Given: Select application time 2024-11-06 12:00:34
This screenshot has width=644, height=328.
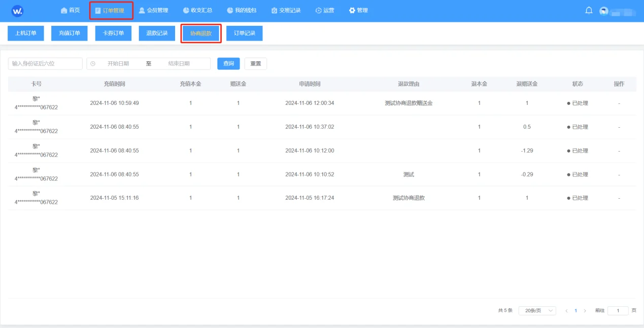Looking at the screenshot, I should tap(310, 103).
